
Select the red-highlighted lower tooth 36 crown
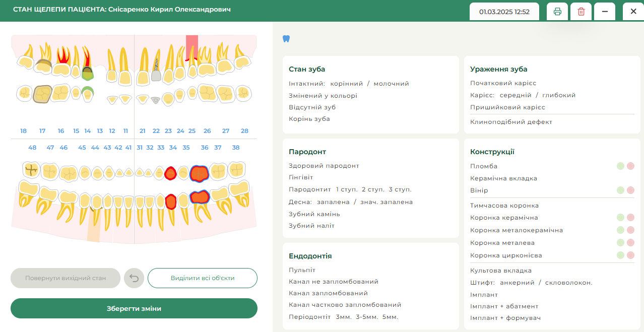[200, 173]
